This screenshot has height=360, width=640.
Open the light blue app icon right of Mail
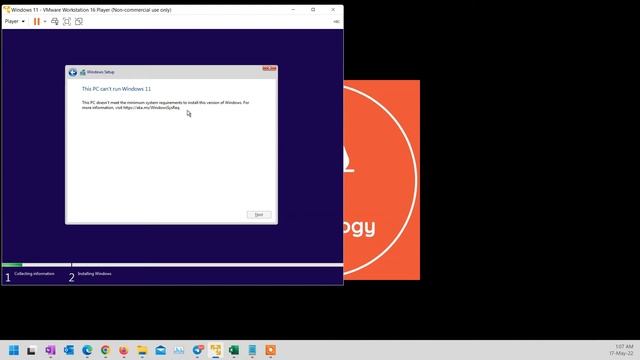pyautogui.click(x=179, y=350)
